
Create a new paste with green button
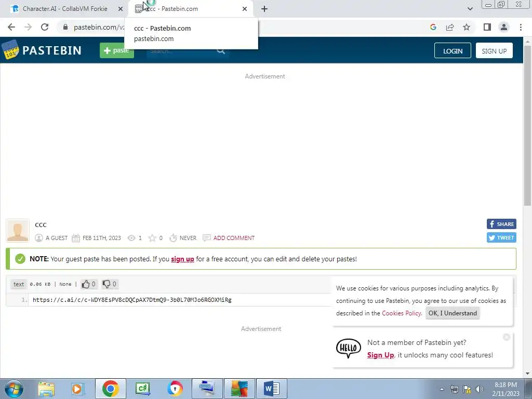[x=117, y=50]
